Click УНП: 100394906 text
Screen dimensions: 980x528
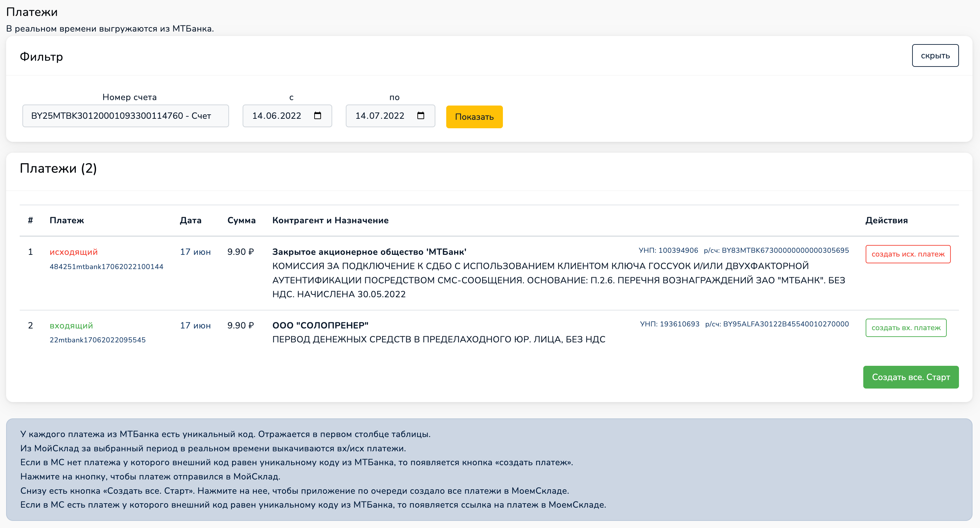coord(668,250)
